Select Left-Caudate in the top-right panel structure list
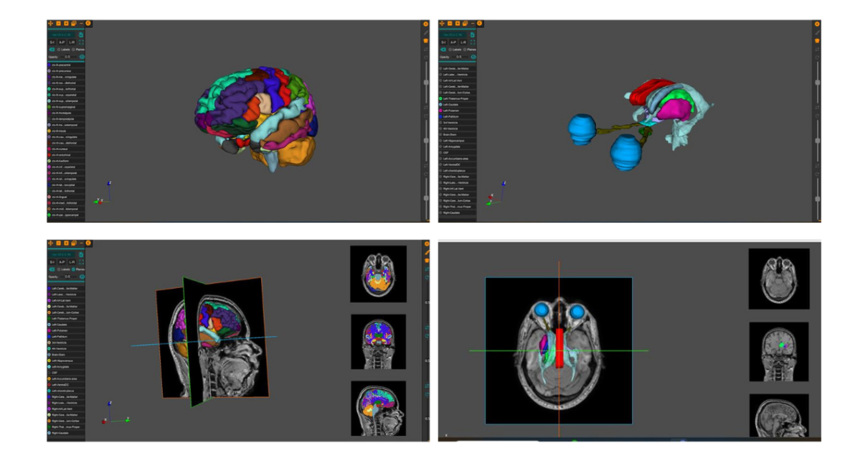Screen dimensions: 868x461 point(452,104)
